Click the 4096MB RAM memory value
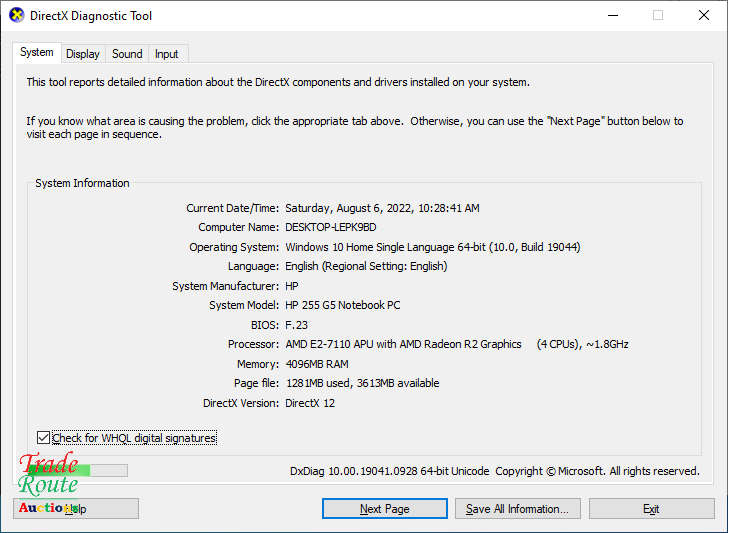The image size is (734, 533). point(317,364)
